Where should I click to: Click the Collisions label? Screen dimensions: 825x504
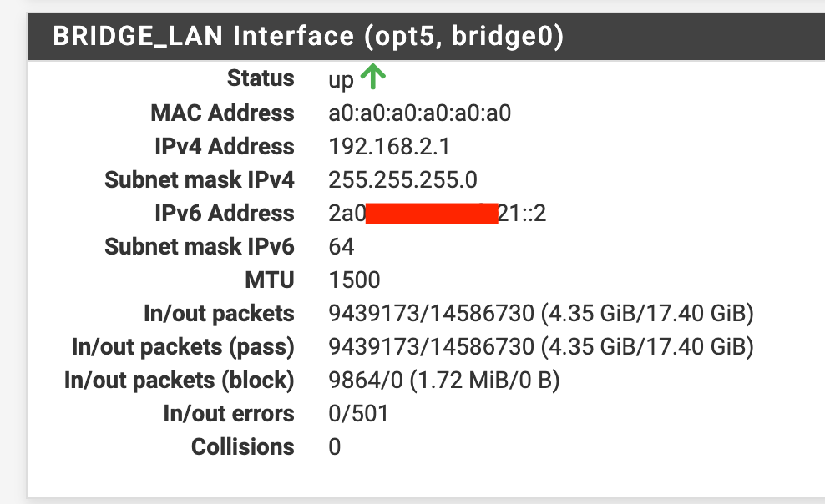pos(242,446)
